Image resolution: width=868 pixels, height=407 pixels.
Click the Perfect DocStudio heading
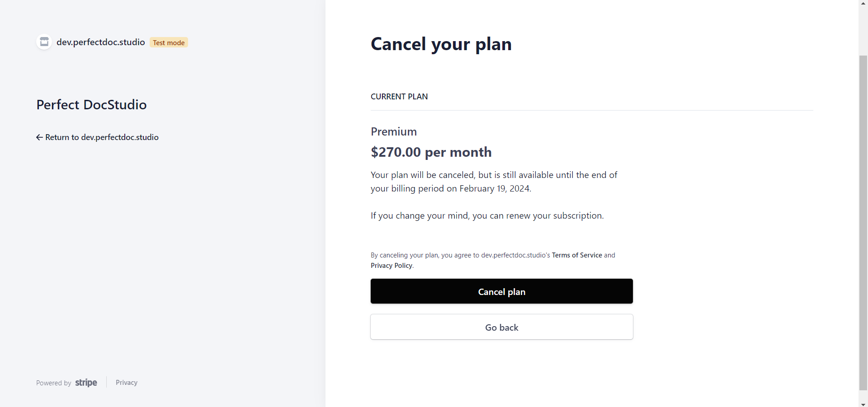point(91,105)
